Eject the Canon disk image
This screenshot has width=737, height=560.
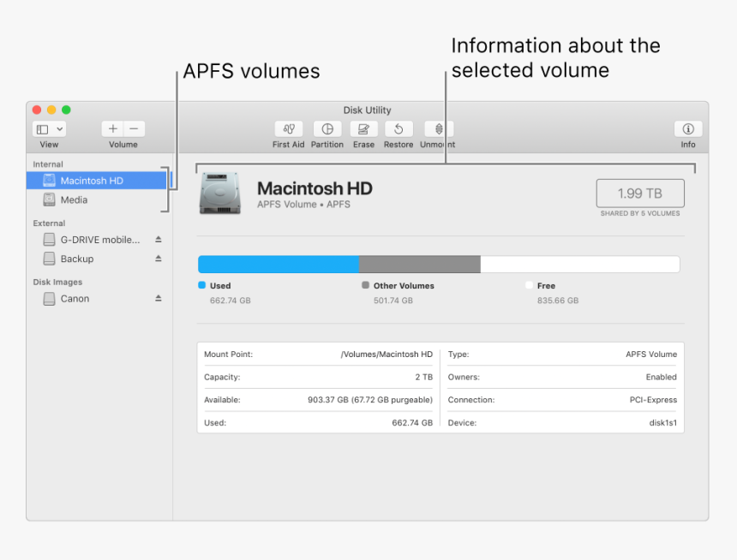[159, 298]
